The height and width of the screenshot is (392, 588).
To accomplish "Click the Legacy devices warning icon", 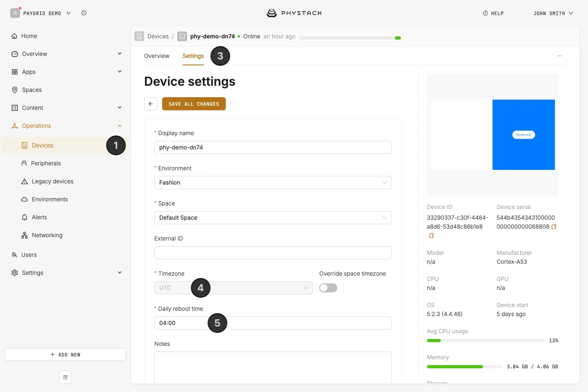I will (24, 181).
